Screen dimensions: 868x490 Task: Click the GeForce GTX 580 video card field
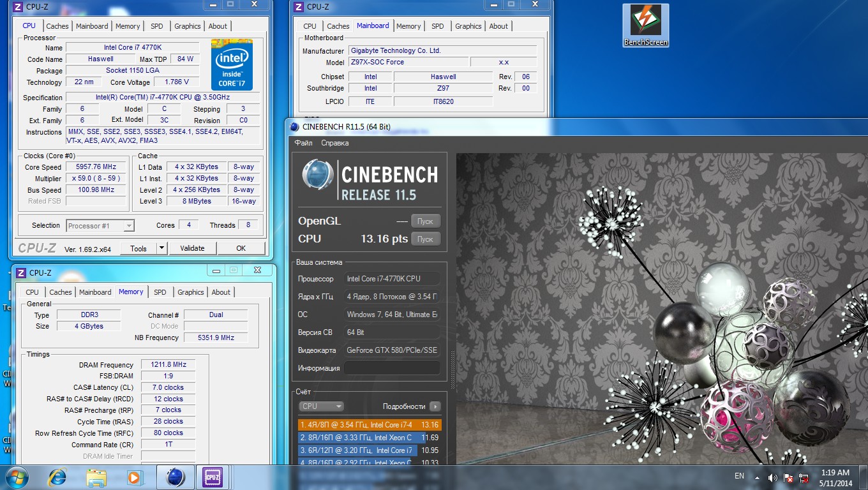392,350
